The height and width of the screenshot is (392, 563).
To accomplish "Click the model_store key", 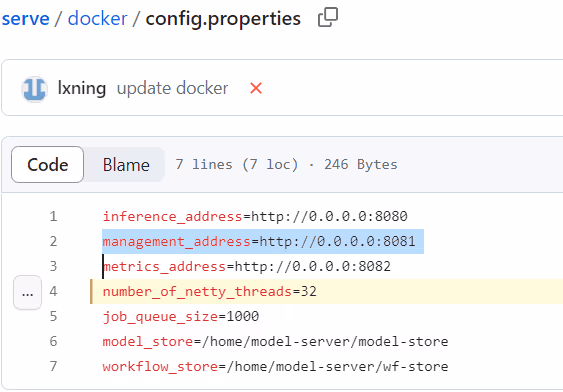I will point(148,341).
